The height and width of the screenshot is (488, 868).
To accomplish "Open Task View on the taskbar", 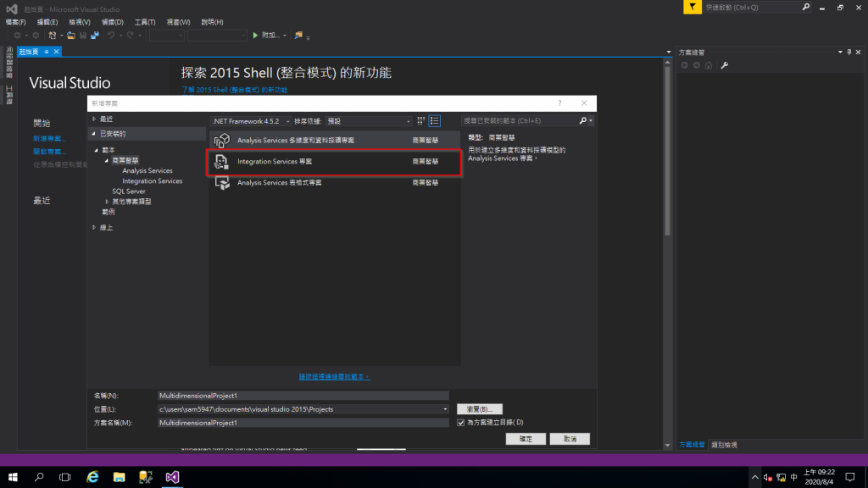I will (x=64, y=477).
